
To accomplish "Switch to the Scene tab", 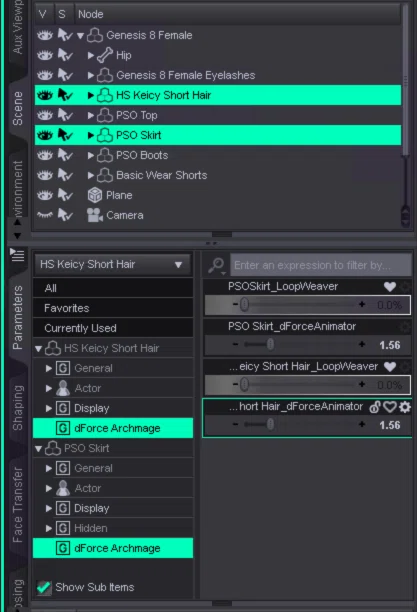I will tap(18, 109).
